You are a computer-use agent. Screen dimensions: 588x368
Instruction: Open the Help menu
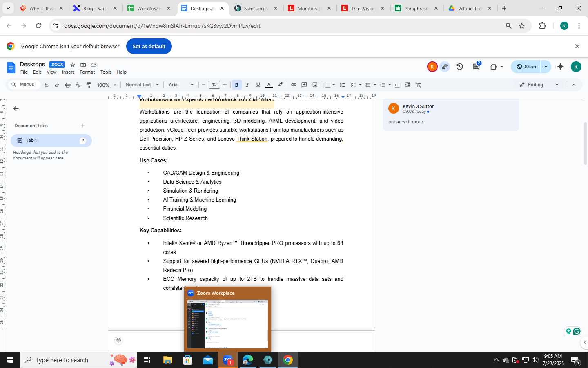122,72
